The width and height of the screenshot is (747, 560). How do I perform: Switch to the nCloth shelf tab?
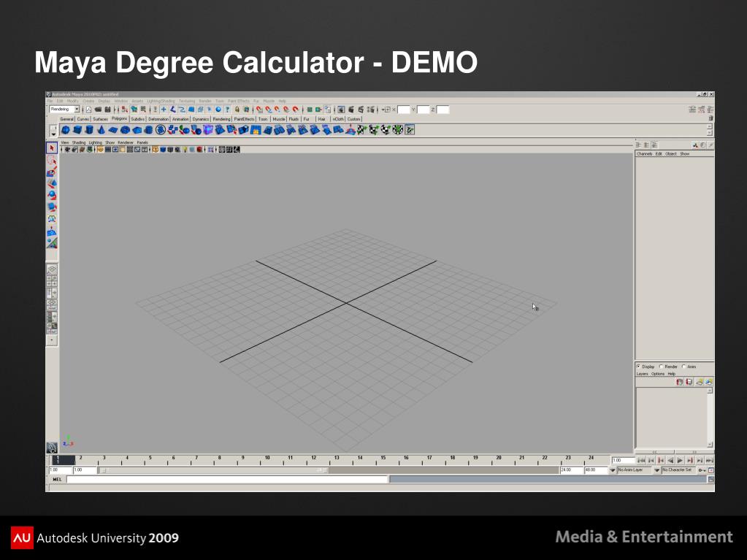pos(338,119)
